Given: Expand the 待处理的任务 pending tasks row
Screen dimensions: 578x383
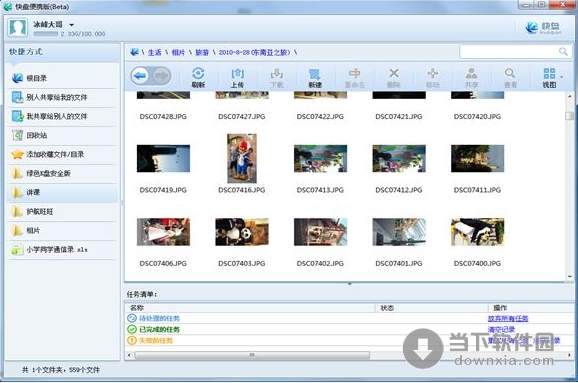Looking at the screenshot, I should pyautogui.click(x=154, y=318).
